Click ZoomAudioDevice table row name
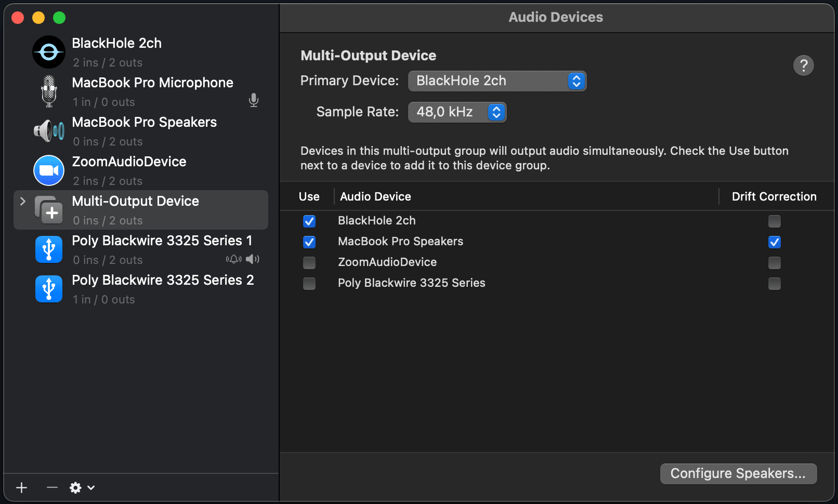 (x=387, y=262)
